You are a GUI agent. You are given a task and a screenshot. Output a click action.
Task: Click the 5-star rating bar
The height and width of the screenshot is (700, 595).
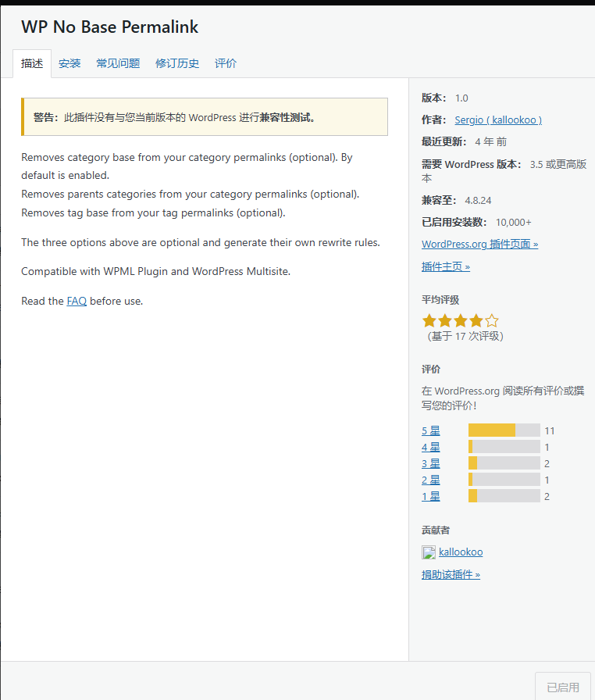(x=504, y=430)
